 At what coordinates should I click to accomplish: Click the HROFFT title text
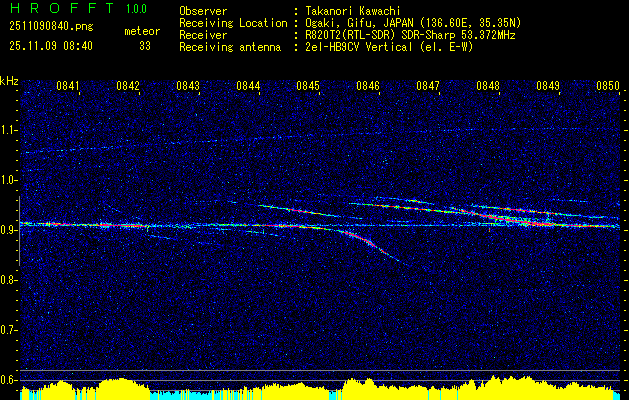point(62,8)
